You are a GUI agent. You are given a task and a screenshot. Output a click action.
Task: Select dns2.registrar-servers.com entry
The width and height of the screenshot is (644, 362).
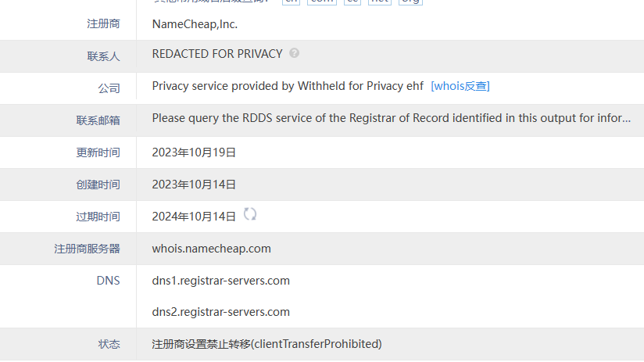(220, 312)
